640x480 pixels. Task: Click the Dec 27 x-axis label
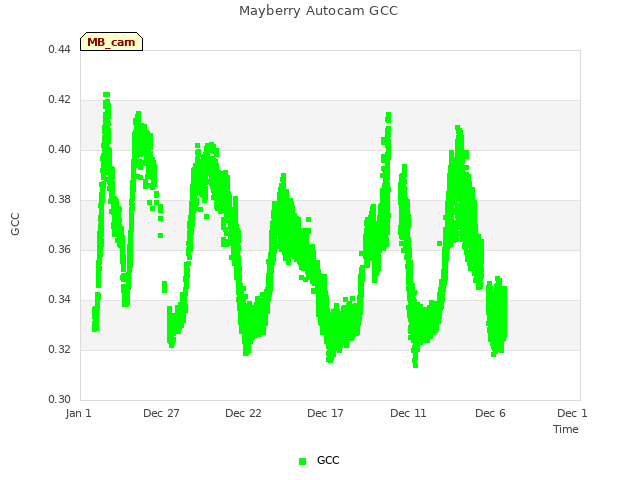coord(161,413)
